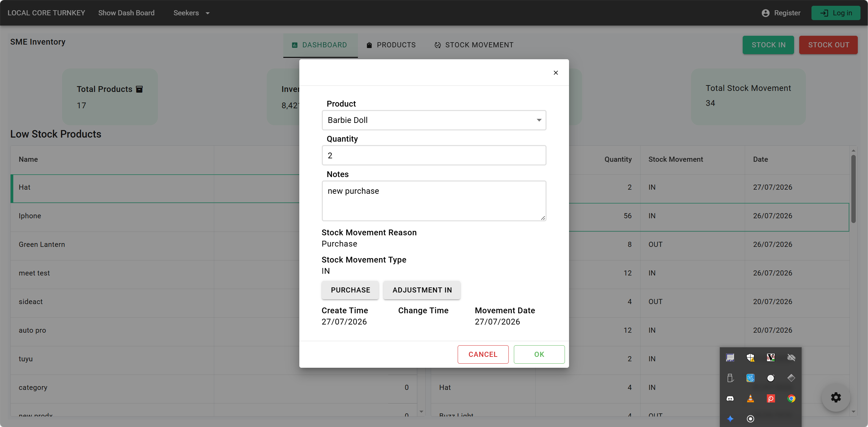The image size is (868, 427).
Task: Open the PRODUCTS tab
Action: tap(391, 45)
